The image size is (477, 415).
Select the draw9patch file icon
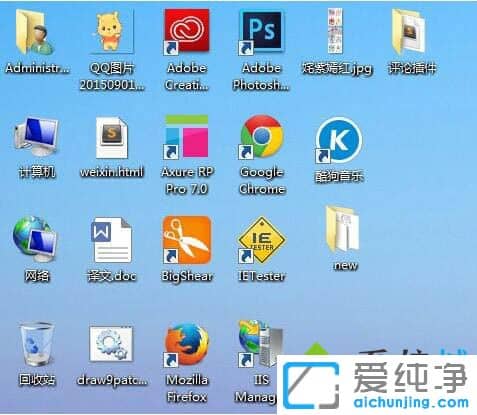click(x=111, y=344)
